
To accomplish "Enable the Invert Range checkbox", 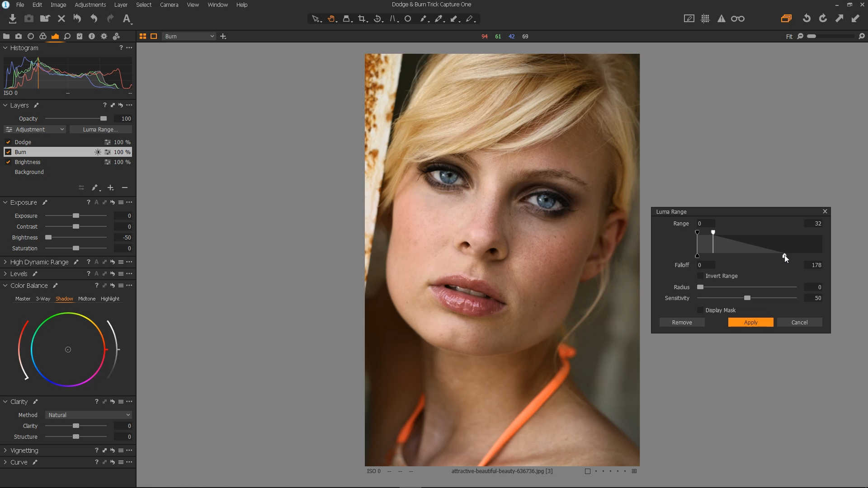I will [700, 276].
